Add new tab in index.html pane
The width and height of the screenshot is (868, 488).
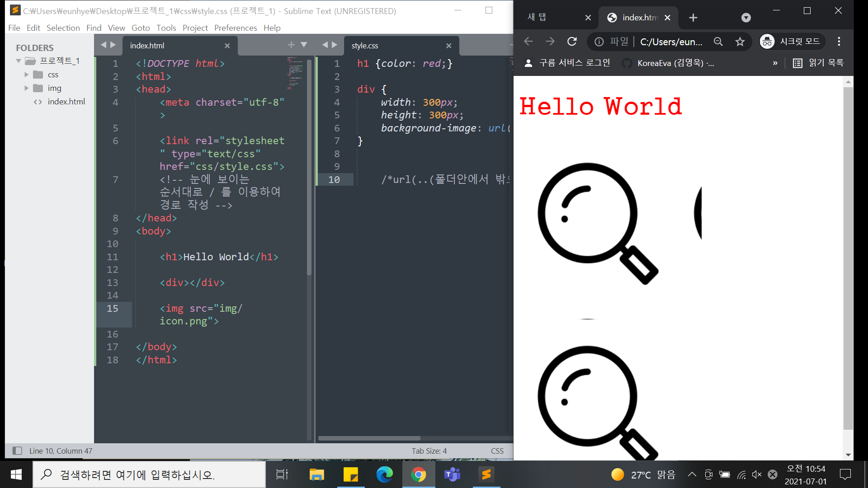(x=291, y=45)
